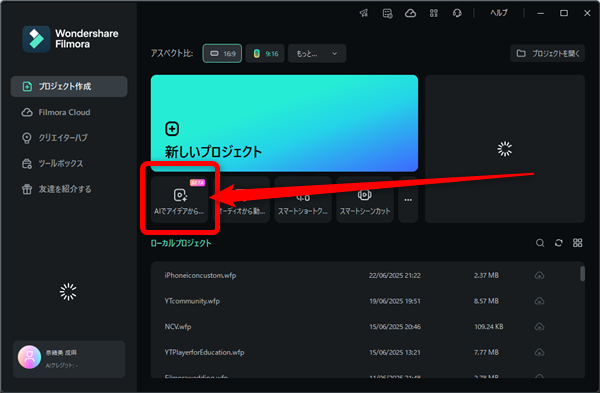Viewport: 600px width, 393px height.
Task: Click the プロジェクトを開く button
Action: point(548,53)
